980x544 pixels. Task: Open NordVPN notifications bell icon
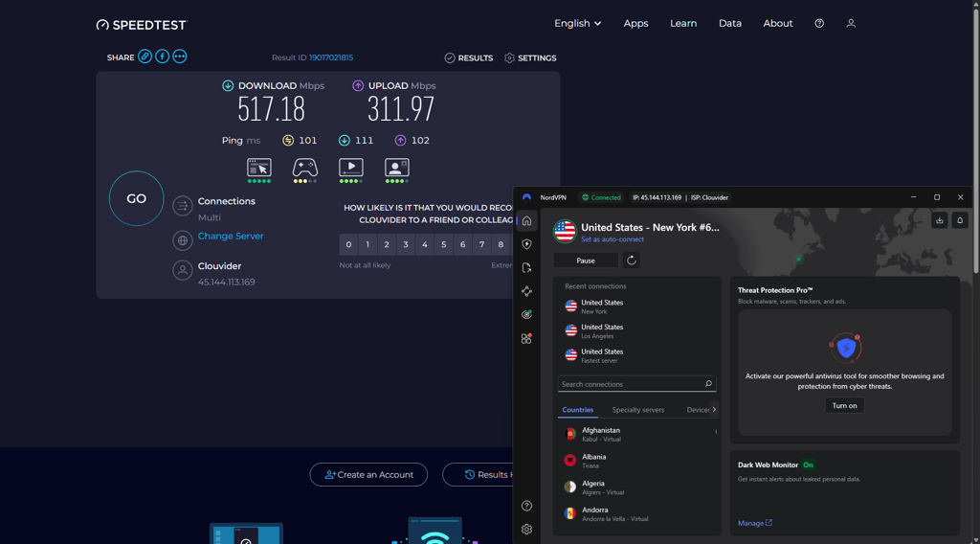coord(960,220)
